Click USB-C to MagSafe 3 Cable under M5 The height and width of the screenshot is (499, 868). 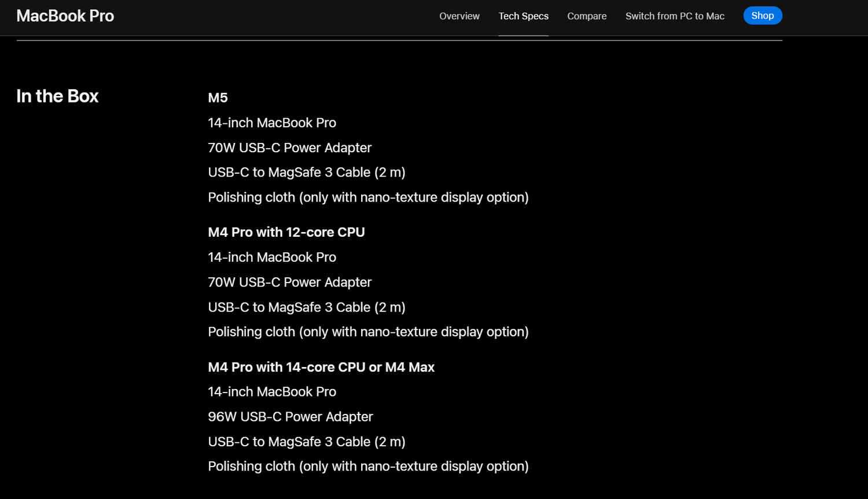click(306, 173)
